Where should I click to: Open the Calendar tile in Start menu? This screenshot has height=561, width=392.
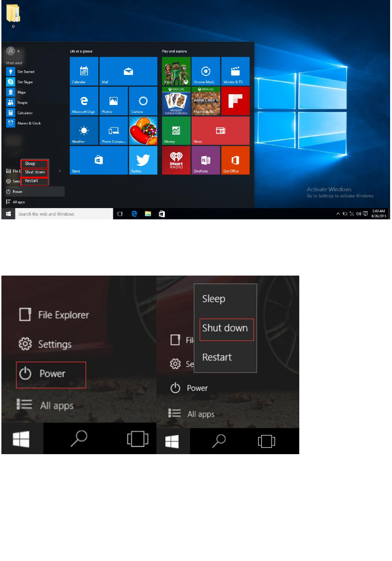tap(84, 71)
